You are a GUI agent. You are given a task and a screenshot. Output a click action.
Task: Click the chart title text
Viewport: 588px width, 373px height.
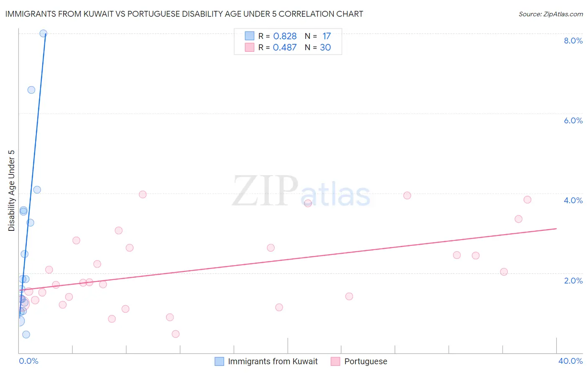click(x=184, y=14)
